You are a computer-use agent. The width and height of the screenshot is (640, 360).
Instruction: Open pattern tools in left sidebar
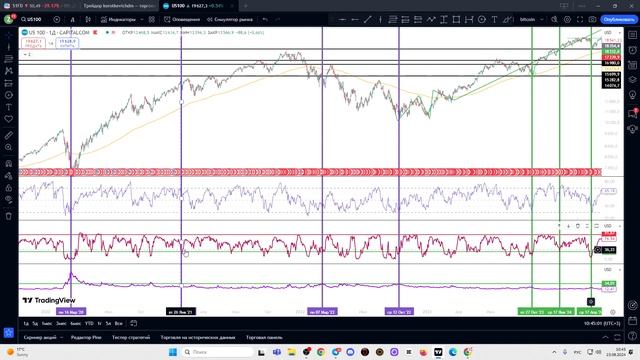click(x=9, y=71)
